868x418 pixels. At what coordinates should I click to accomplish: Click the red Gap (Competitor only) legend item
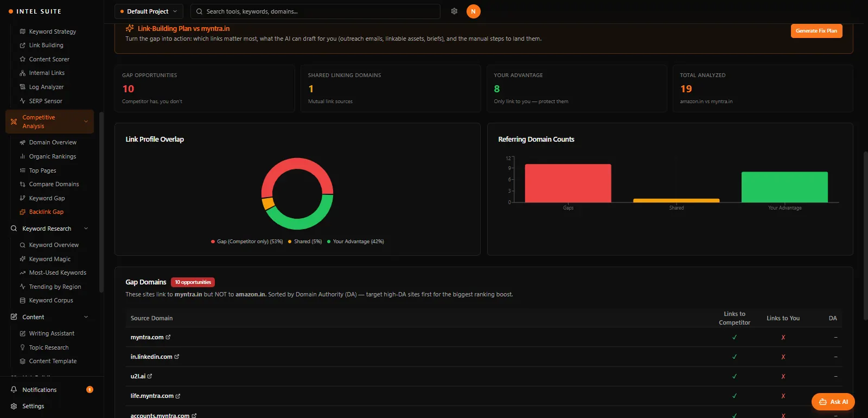pos(247,242)
